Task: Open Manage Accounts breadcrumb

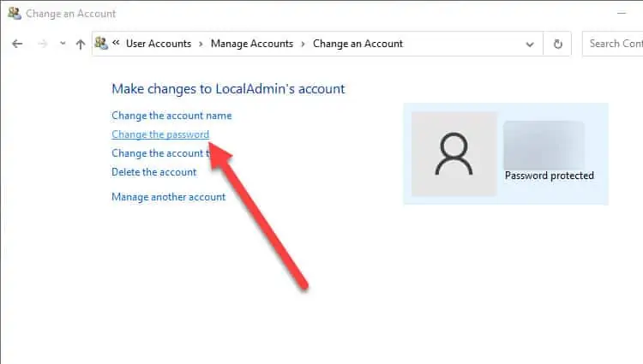Action: coord(252,44)
